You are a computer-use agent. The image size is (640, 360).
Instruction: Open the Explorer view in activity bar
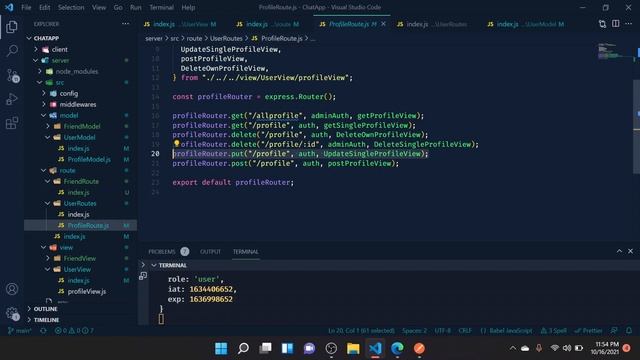pos(12,27)
